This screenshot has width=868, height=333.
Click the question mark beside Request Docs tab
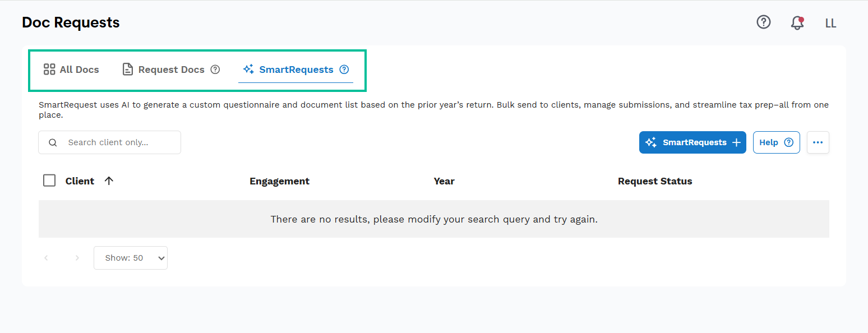215,70
